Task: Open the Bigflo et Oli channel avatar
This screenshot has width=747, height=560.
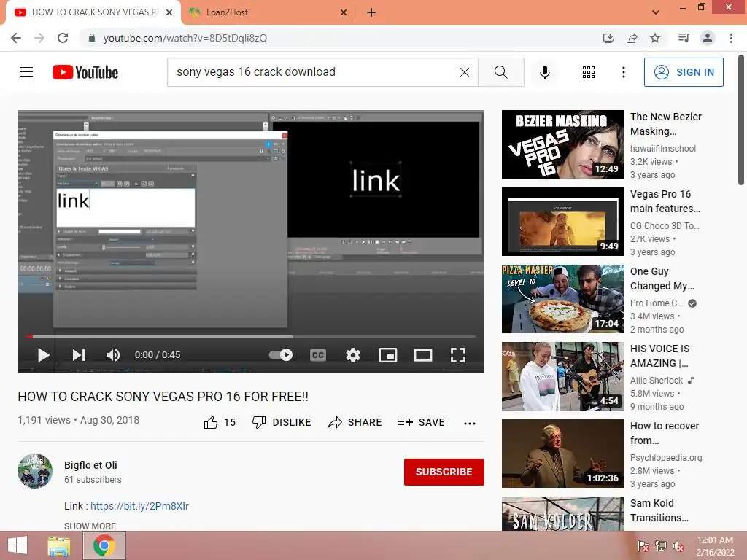Action: click(x=35, y=471)
